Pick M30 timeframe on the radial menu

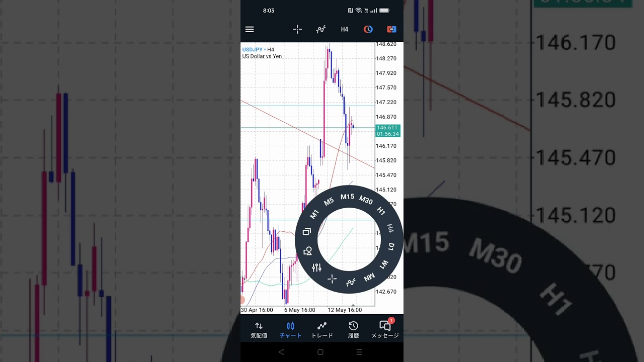(366, 200)
